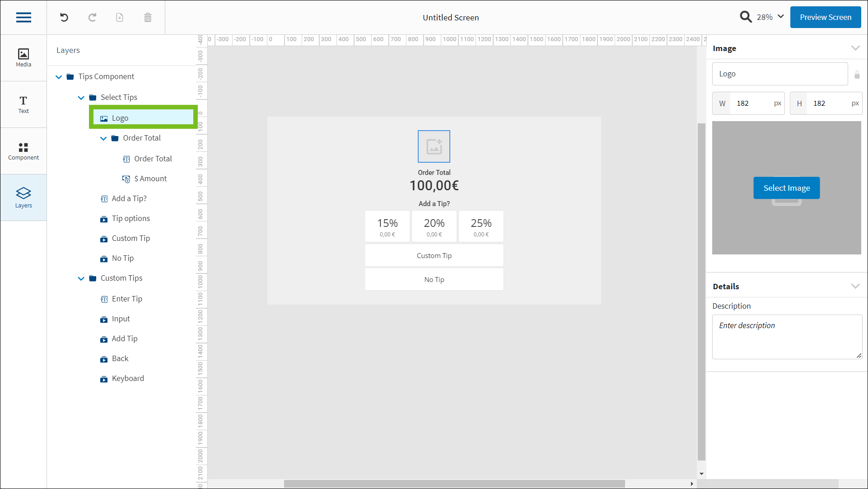Switch to the Text panel tab
This screenshot has height=489, width=868.
23,104
